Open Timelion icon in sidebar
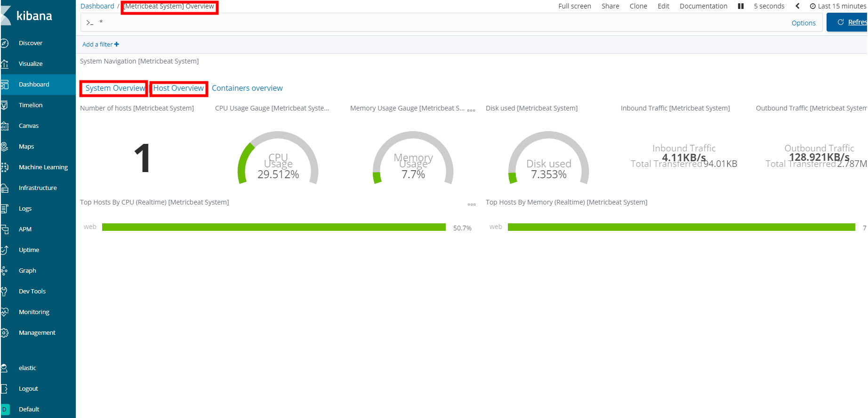Viewport: 868px width, 418px height. tap(4, 105)
